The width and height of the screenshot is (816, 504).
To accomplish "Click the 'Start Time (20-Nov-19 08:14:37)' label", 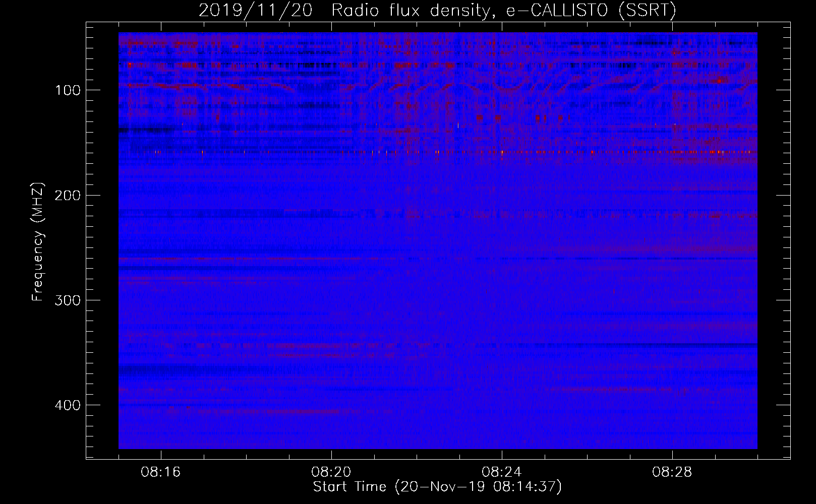I will 437,487.
